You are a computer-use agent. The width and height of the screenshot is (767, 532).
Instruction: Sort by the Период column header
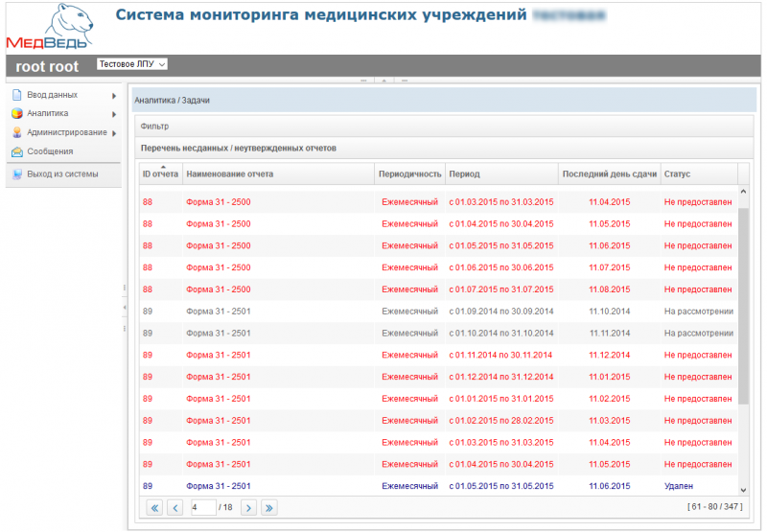tap(501, 174)
